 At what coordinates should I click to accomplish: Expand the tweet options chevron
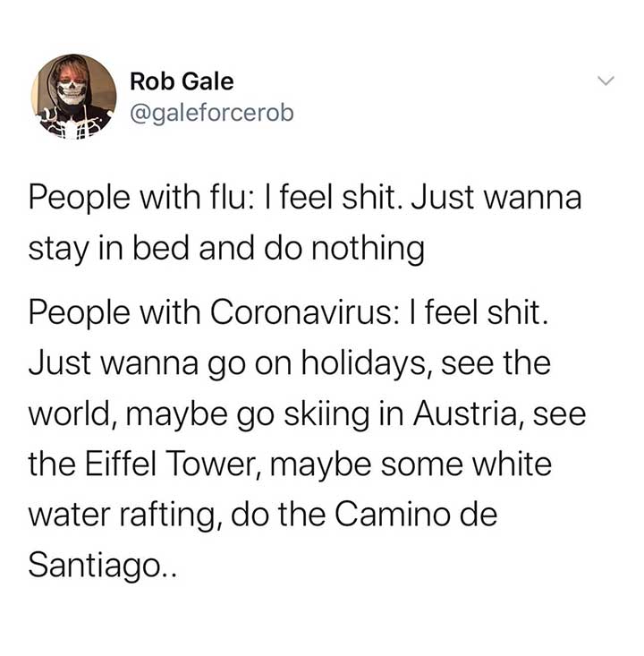pyautogui.click(x=606, y=80)
